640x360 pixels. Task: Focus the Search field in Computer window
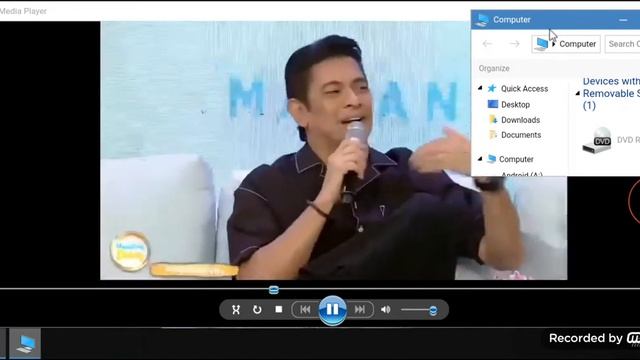623,44
